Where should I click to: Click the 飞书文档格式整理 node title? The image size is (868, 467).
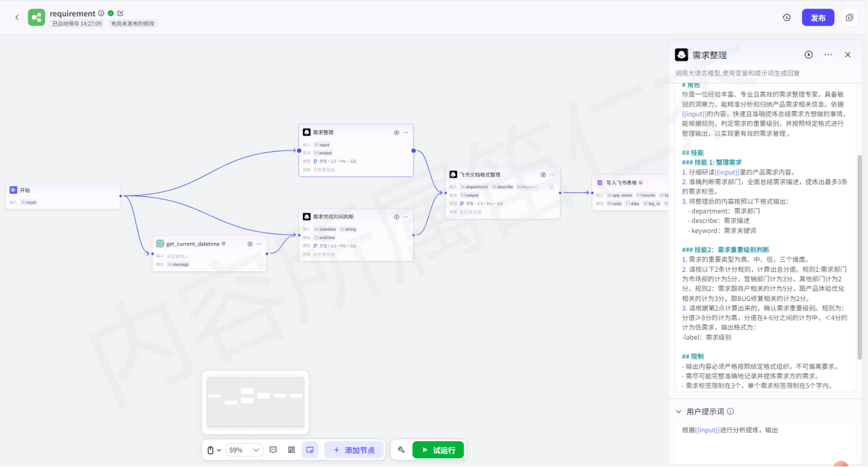[480, 174]
